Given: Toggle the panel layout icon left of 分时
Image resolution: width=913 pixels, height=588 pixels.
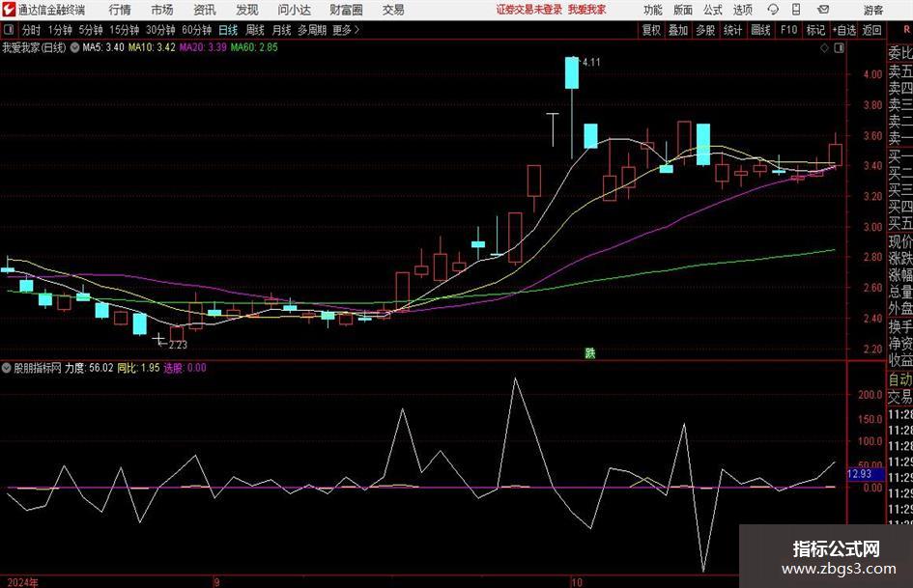Looking at the screenshot, I should pos(9,30).
